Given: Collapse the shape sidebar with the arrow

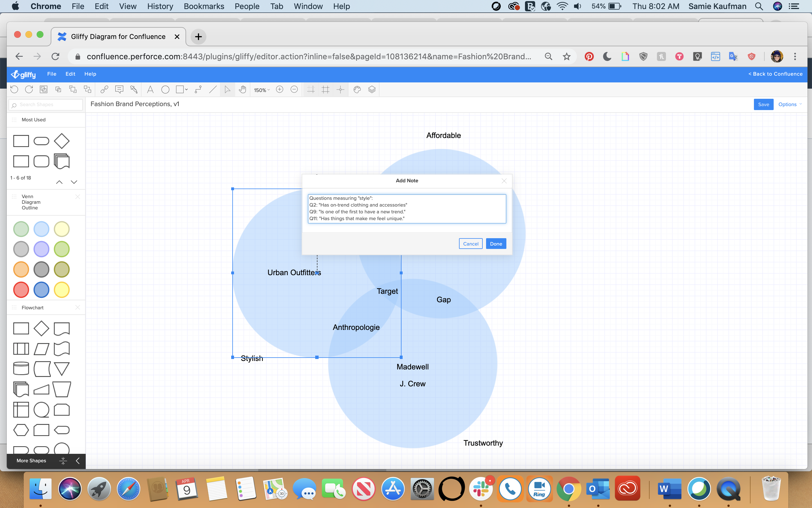Looking at the screenshot, I should [78, 461].
